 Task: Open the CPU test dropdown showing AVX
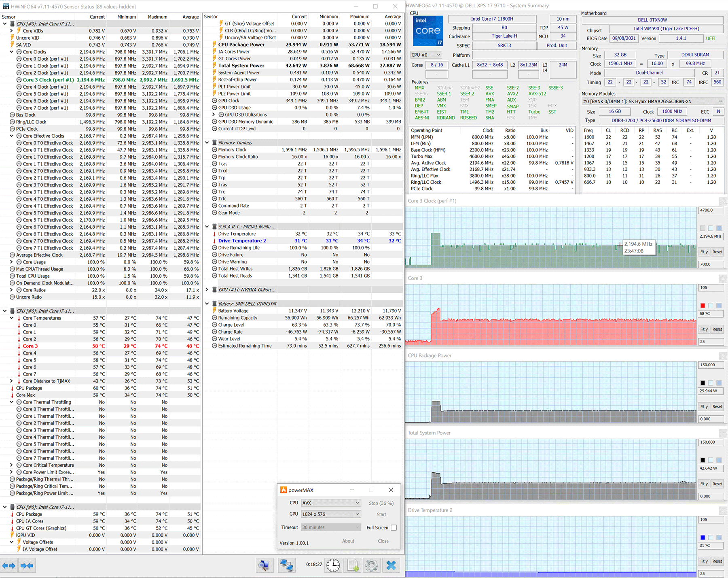pos(331,503)
